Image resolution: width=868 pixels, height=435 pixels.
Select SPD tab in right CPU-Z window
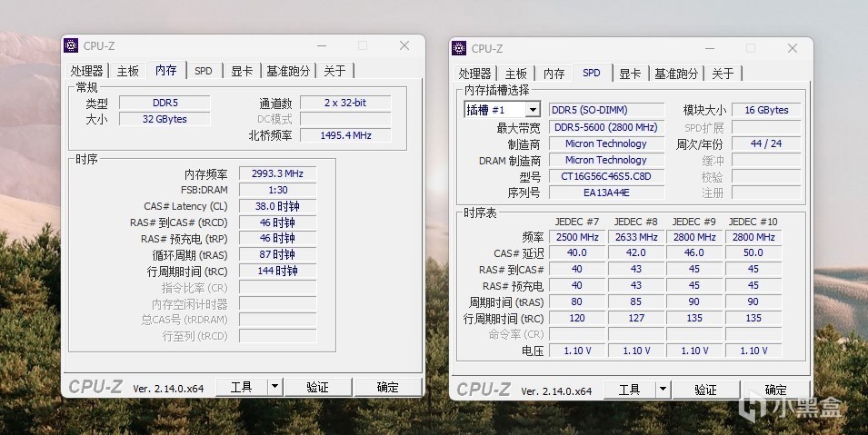(x=592, y=73)
